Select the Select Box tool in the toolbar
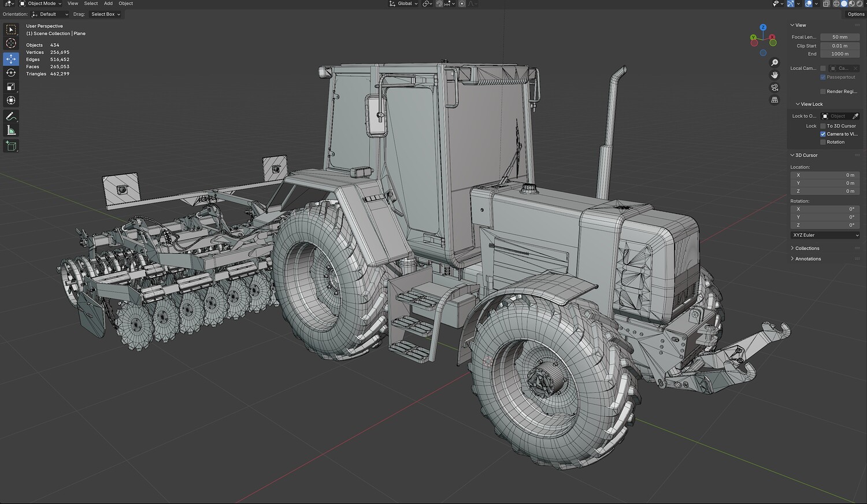Image resolution: width=867 pixels, height=504 pixels. pos(11,29)
